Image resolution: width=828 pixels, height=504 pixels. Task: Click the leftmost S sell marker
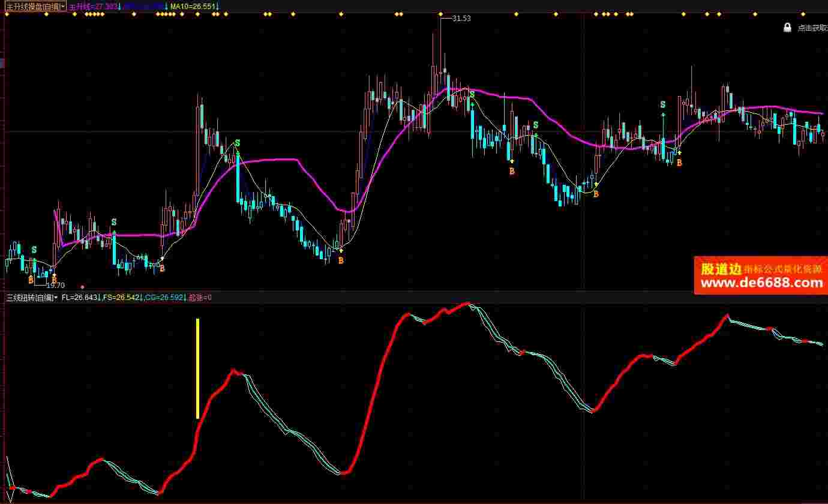[34, 250]
